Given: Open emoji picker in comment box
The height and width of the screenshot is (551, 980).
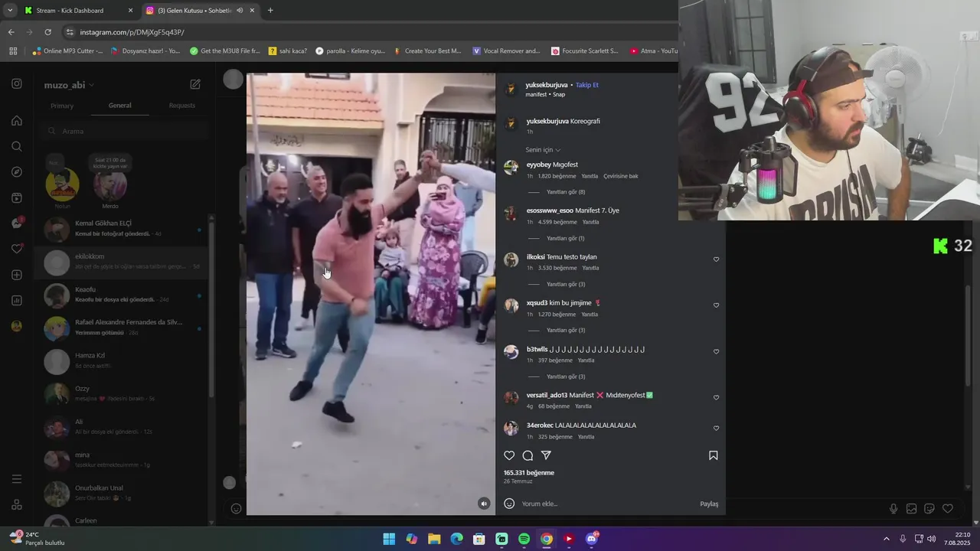Looking at the screenshot, I should coord(509,504).
